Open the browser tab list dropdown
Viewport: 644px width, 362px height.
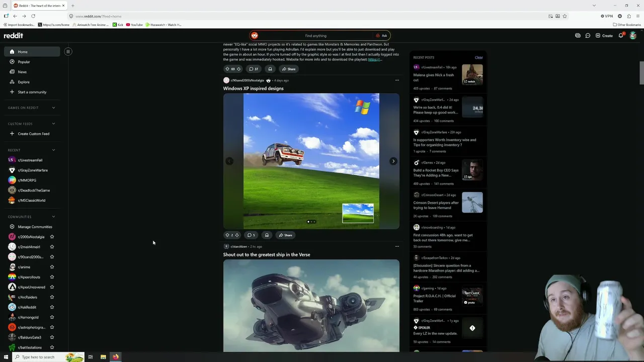coord(594,6)
